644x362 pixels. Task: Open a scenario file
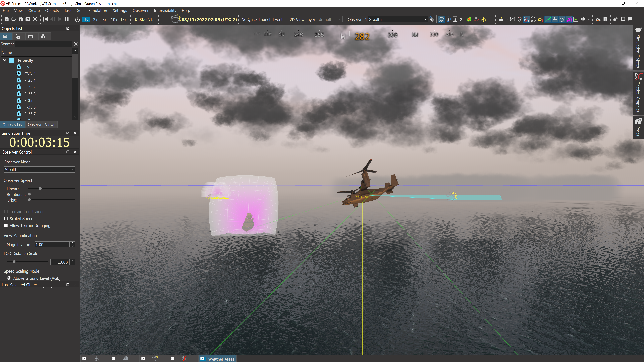point(14,19)
